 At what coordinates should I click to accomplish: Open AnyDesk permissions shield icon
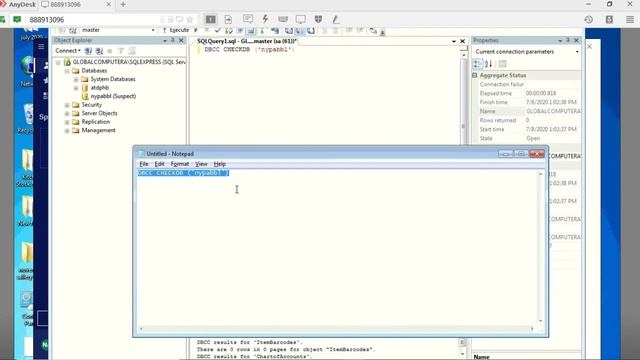(318, 19)
